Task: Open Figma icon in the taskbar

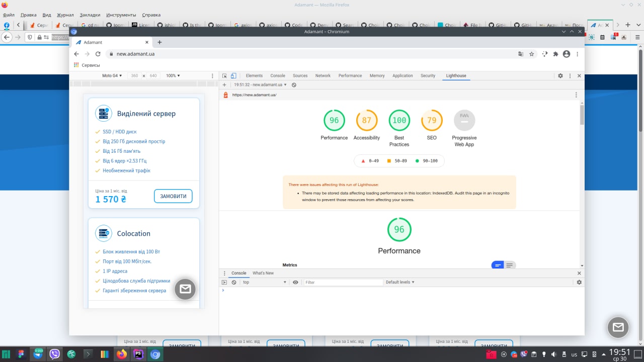Action: click(21, 354)
